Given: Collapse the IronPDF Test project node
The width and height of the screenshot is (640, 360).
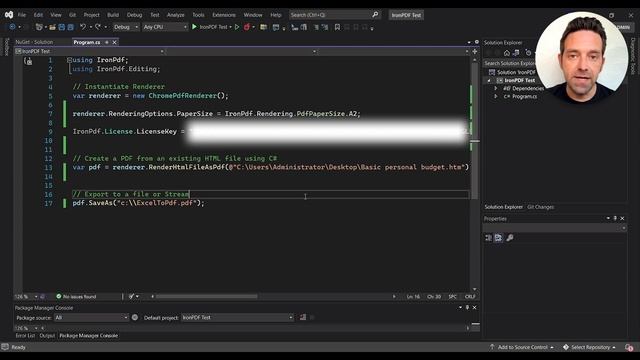Looking at the screenshot, I should click(x=489, y=80).
